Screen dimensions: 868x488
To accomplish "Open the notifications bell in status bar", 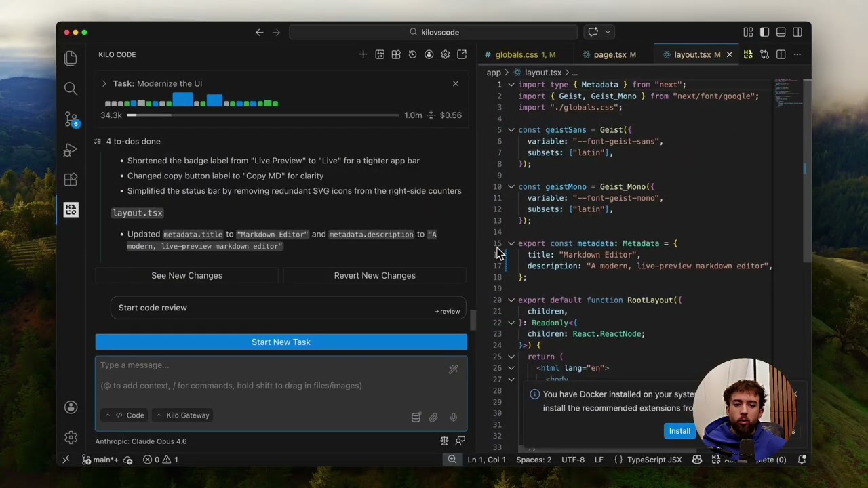I will click(x=802, y=460).
